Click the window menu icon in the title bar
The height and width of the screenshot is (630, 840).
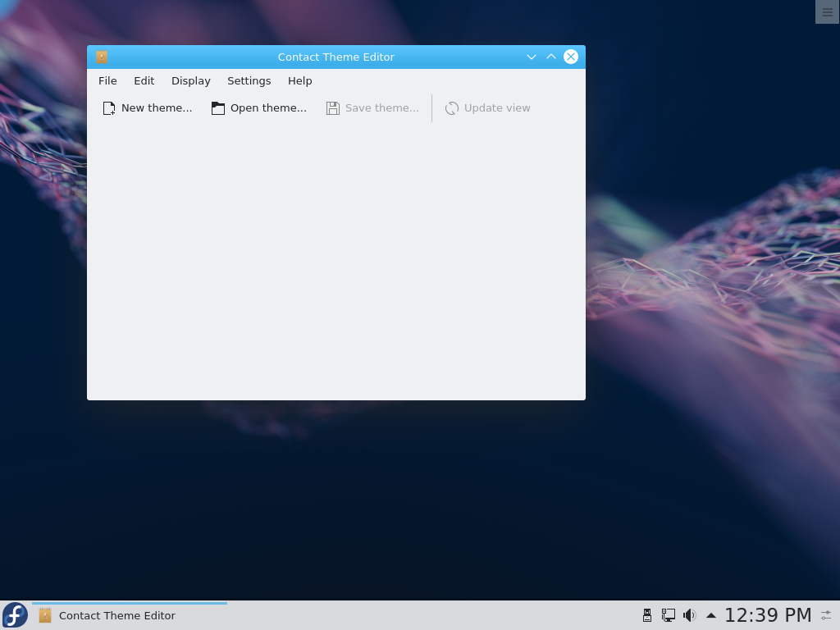coord(102,57)
